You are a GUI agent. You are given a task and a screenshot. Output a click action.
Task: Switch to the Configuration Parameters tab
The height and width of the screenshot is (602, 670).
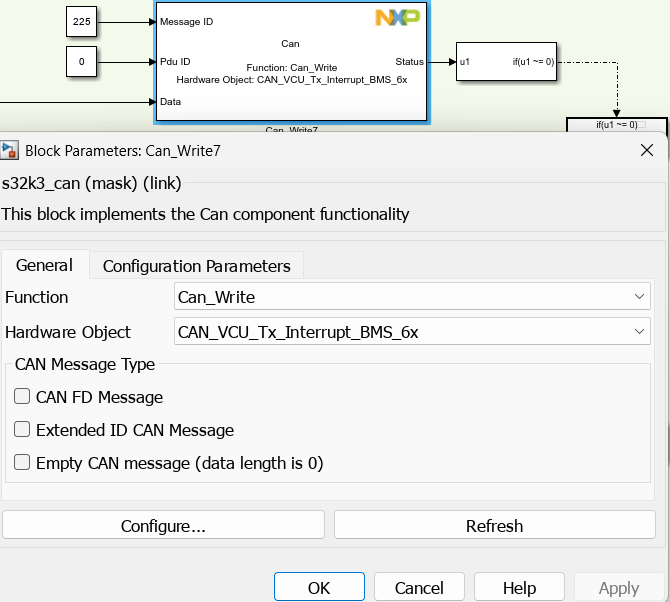point(196,266)
